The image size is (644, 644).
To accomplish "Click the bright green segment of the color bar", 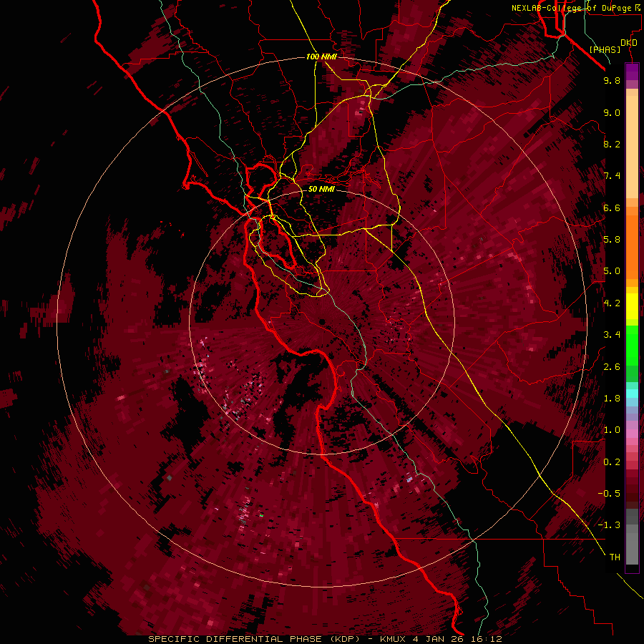I will coord(632,345).
